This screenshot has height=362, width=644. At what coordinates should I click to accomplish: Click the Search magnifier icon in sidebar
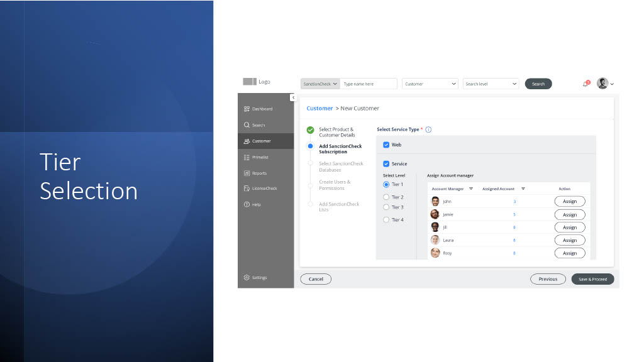[247, 125]
